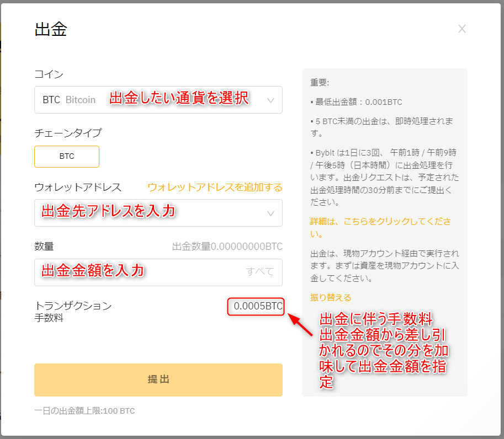Click the chevron in the wallet address field
This screenshot has width=504, height=439.
click(270, 213)
